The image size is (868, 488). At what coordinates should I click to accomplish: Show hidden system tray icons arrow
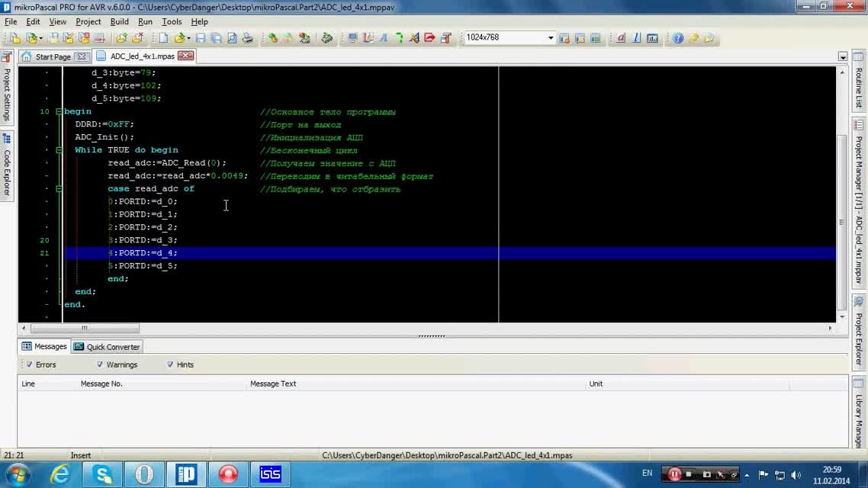coord(747,475)
